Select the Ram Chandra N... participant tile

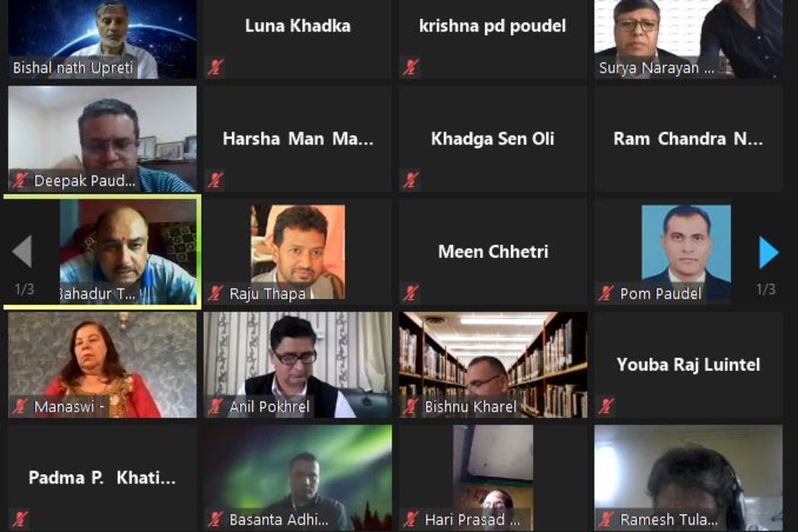pyautogui.click(x=689, y=139)
